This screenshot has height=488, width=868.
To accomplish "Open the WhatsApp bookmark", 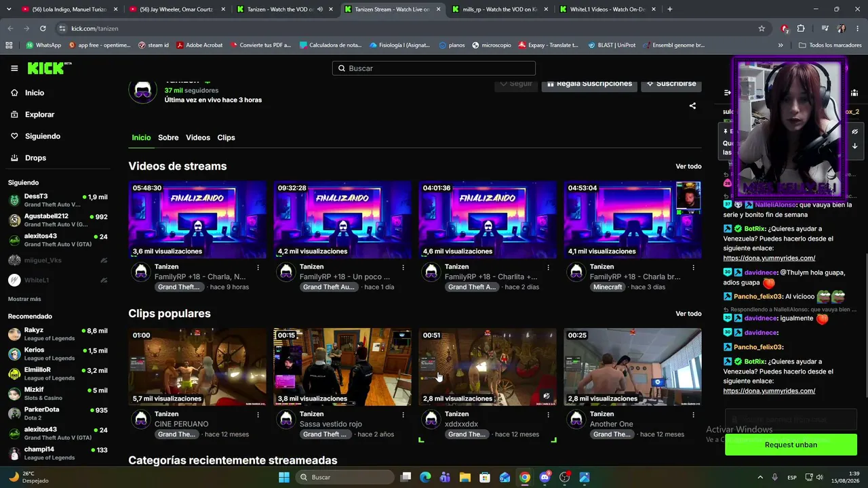I will [x=43, y=45].
